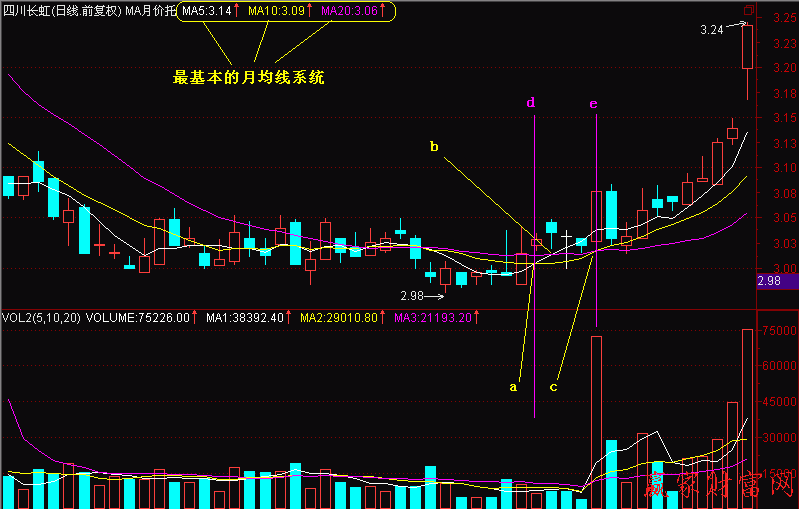Click the 60000 volume axis label

779,366
